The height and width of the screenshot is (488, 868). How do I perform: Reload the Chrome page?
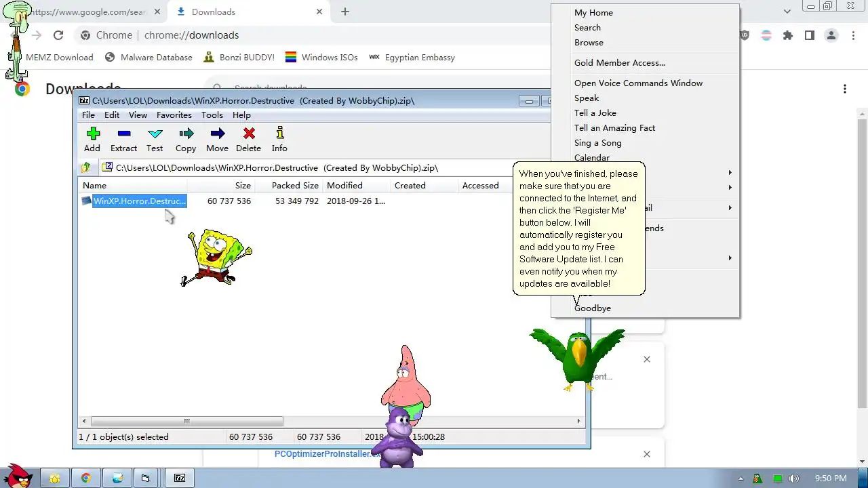(58, 35)
